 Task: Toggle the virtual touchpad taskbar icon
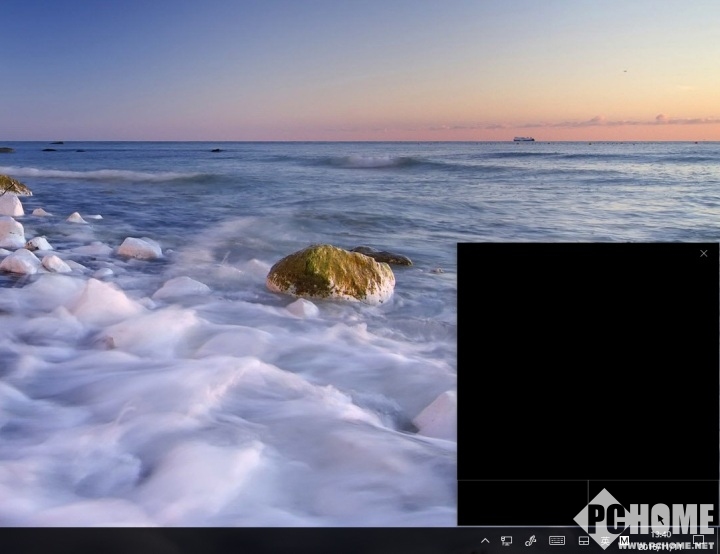[x=584, y=541]
